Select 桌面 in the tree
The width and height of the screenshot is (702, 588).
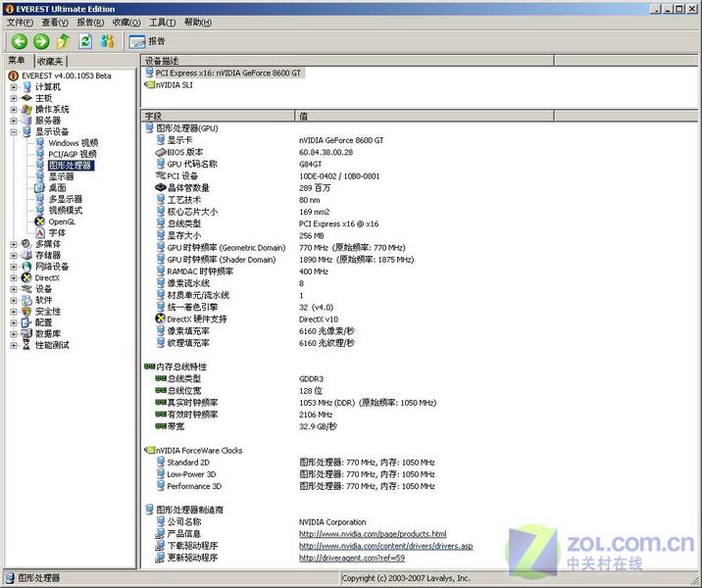coord(57,187)
